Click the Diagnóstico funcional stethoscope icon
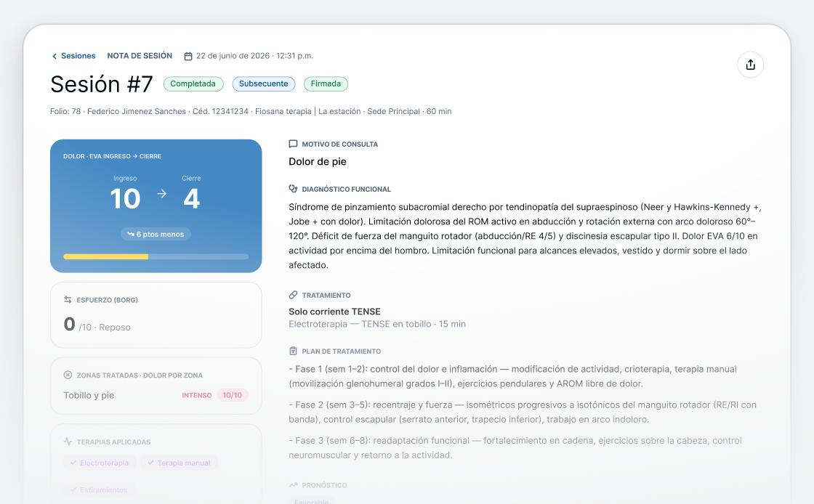 pos(294,190)
